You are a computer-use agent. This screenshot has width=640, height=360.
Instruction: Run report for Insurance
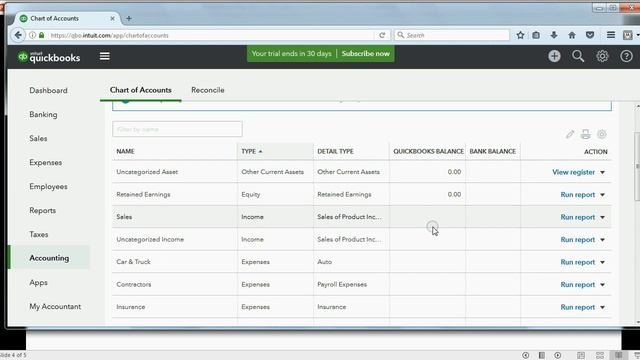[578, 307]
